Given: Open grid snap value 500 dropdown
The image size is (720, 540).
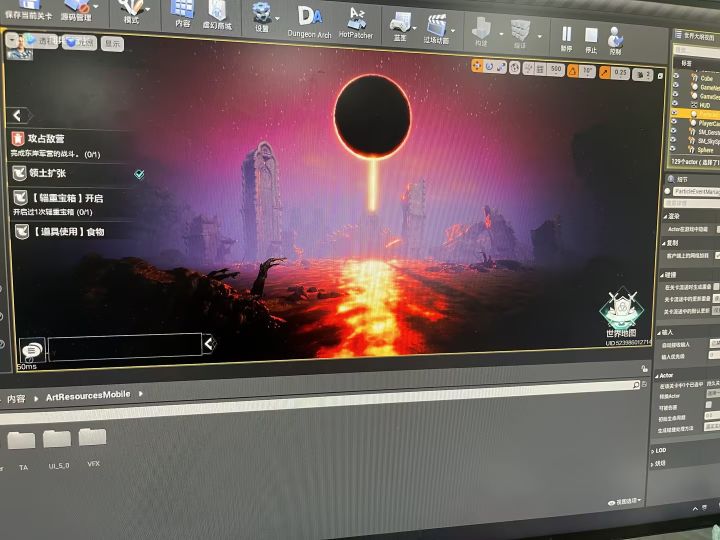Looking at the screenshot, I should pos(556,70).
